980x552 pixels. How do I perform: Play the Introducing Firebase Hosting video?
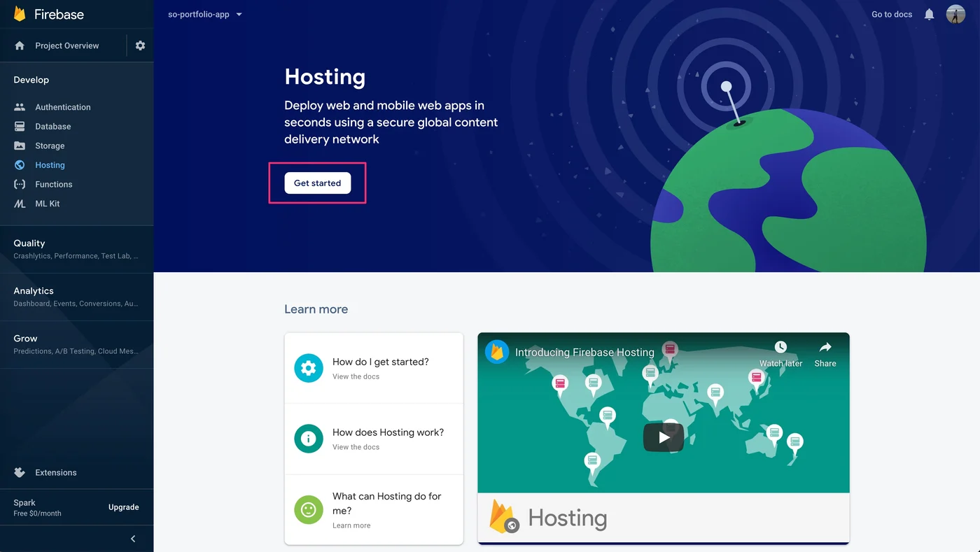(x=664, y=437)
